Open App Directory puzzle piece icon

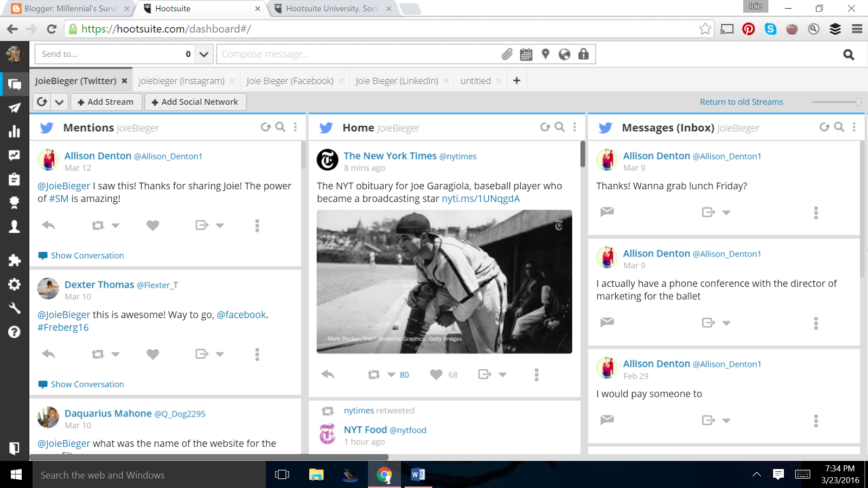[x=15, y=260]
